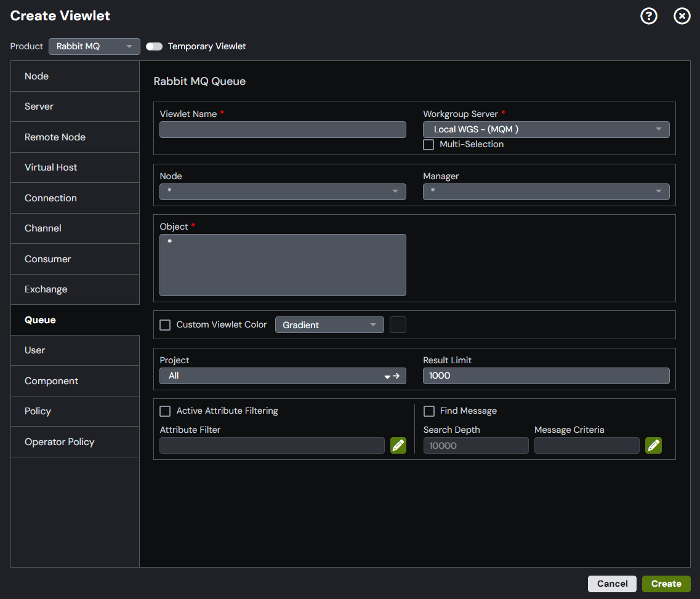Open the Project dropdown set to All
The height and width of the screenshot is (599, 700).
pyautogui.click(x=283, y=376)
